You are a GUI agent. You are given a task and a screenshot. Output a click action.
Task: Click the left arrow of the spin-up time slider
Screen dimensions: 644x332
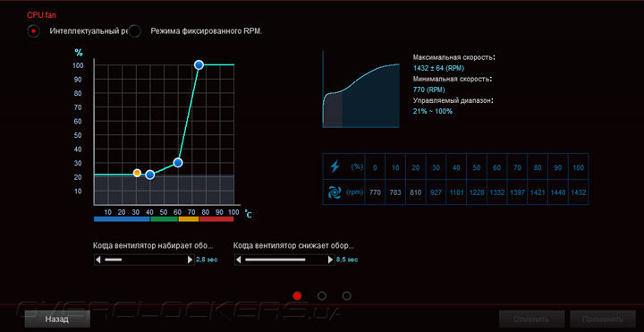pos(98,260)
